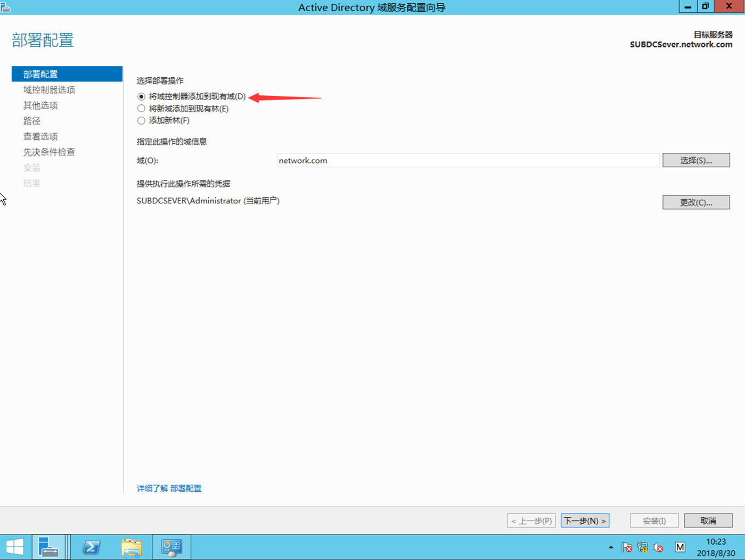Click the SUBDCSEVER\Administrator (当前用户) text
Image resolution: width=745 pixels, height=560 pixels.
coord(208,201)
